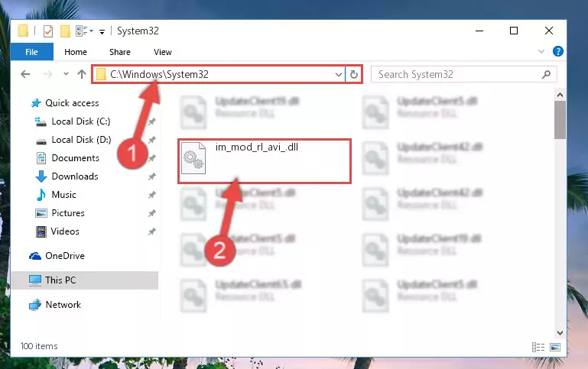Open the address bar history dropdown
588x369 pixels.
click(338, 75)
